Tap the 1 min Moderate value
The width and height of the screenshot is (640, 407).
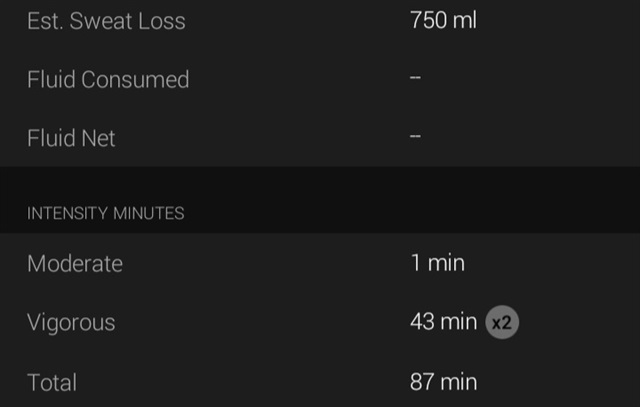coord(437,264)
